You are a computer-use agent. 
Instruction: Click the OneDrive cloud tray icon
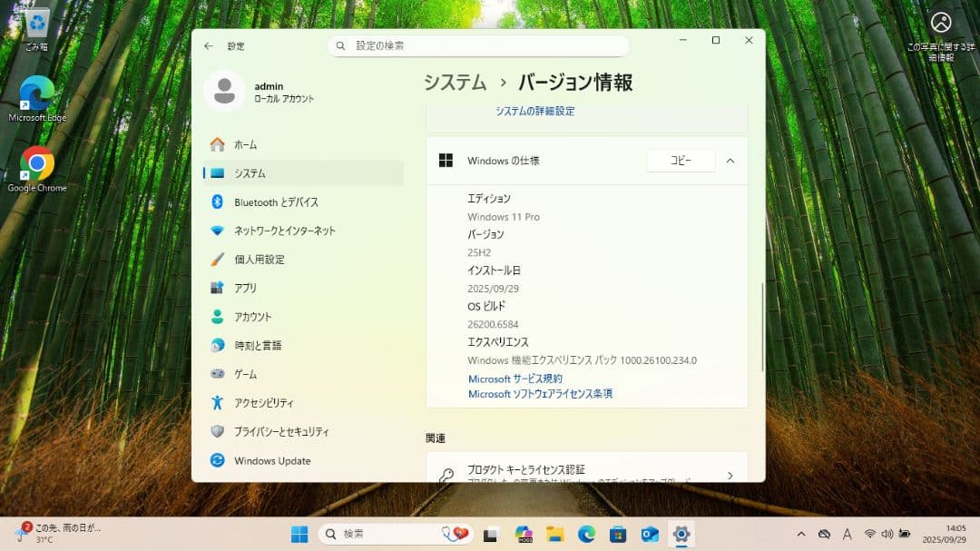pyautogui.click(x=824, y=534)
